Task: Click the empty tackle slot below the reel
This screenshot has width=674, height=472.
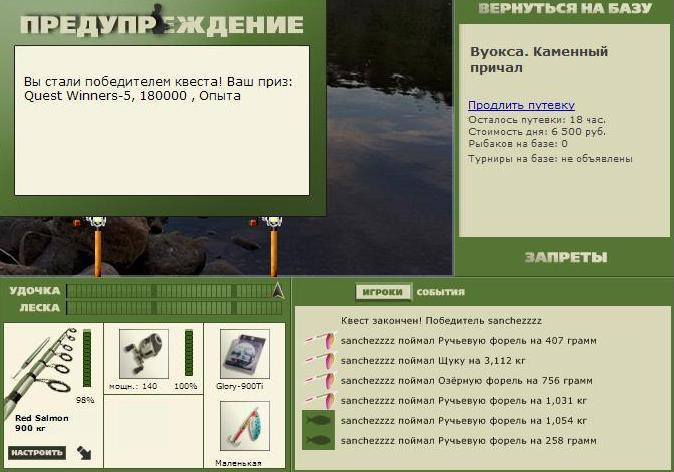Action: 153,431
